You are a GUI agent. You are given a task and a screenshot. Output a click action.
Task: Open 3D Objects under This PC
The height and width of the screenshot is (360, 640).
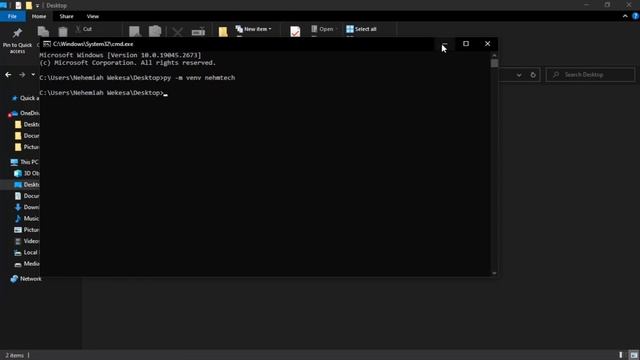pos(27,173)
